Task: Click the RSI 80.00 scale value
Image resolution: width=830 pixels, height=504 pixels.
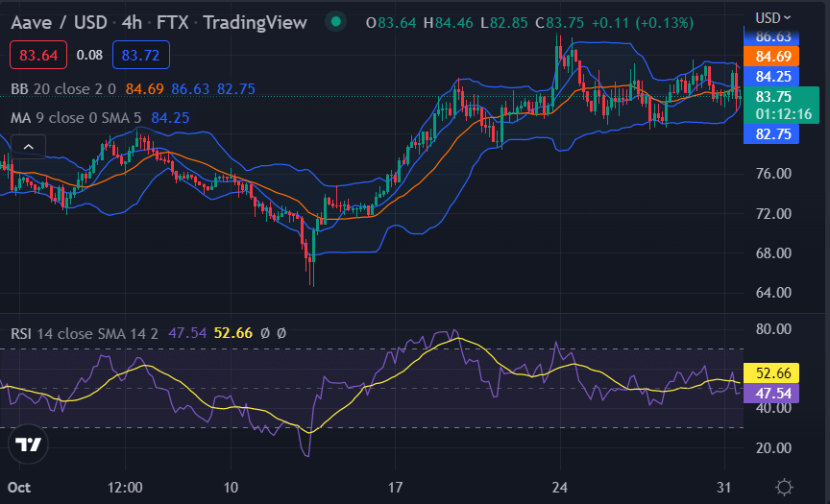Action: 773,329
